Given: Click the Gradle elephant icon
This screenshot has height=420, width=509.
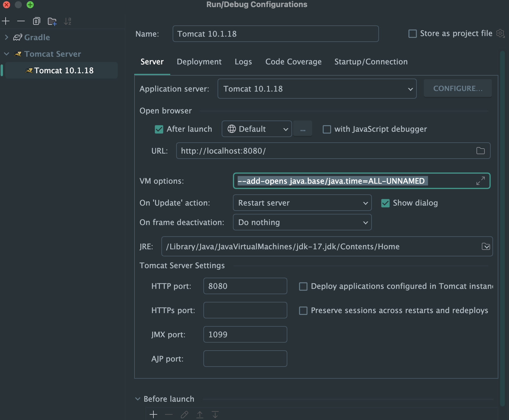Looking at the screenshot, I should (18, 37).
